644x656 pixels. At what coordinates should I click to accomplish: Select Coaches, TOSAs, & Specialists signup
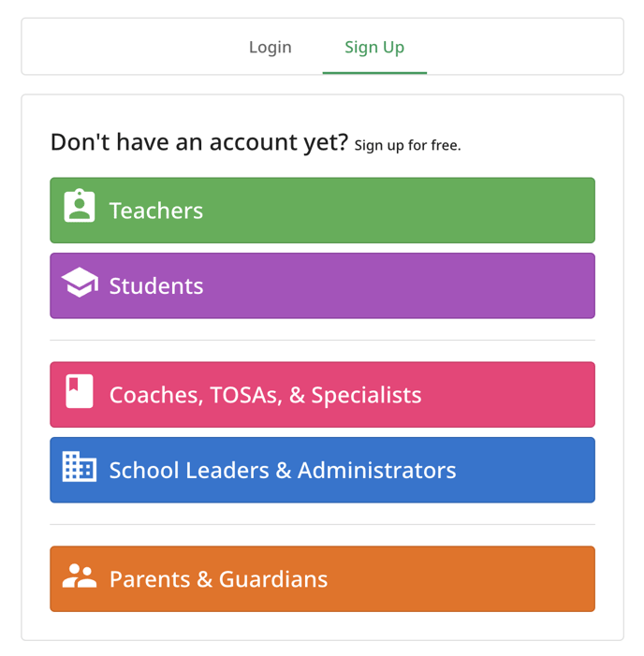pyautogui.click(x=322, y=395)
